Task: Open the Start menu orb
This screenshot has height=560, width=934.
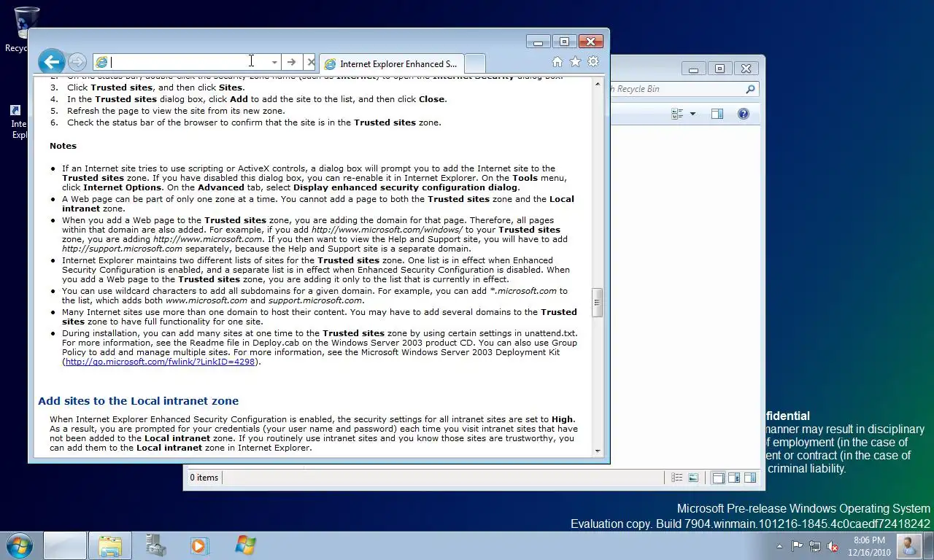Action: (x=19, y=545)
